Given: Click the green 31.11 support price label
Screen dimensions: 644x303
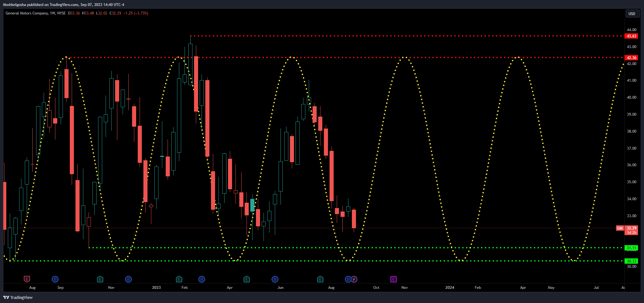Looking at the screenshot, I should pyautogui.click(x=631, y=248).
